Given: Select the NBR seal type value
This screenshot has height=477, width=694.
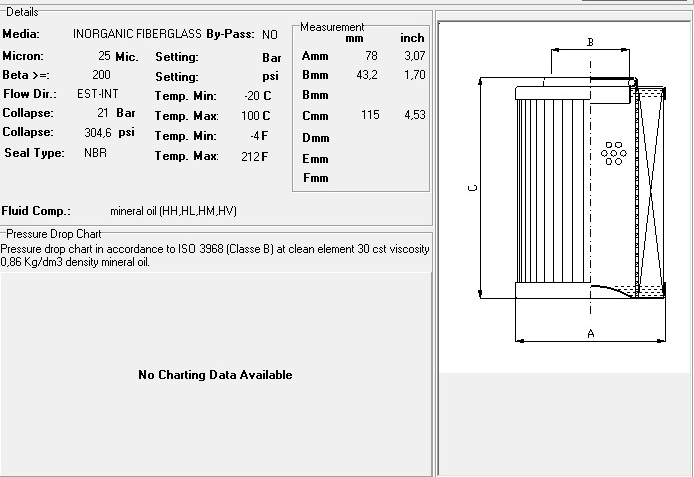Looking at the screenshot, I should 96,153.
